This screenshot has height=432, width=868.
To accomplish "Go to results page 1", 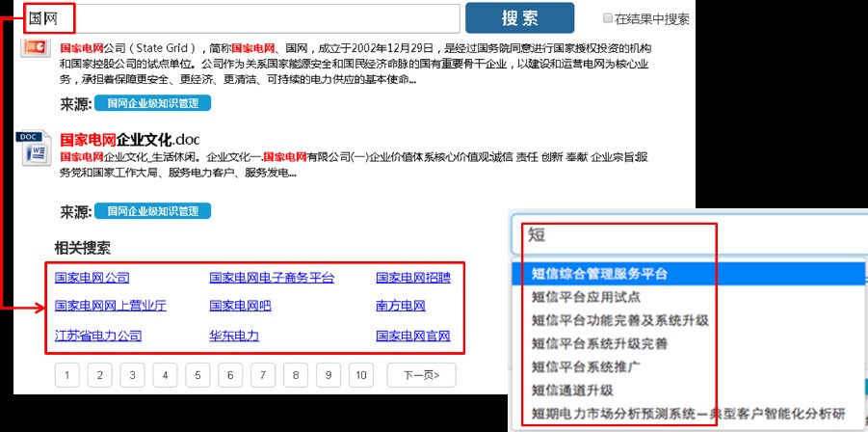I will (67, 375).
